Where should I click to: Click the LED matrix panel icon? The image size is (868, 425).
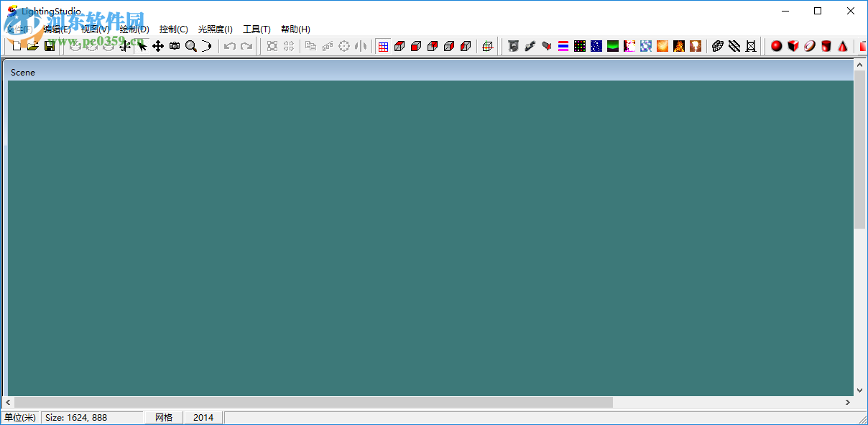point(578,45)
